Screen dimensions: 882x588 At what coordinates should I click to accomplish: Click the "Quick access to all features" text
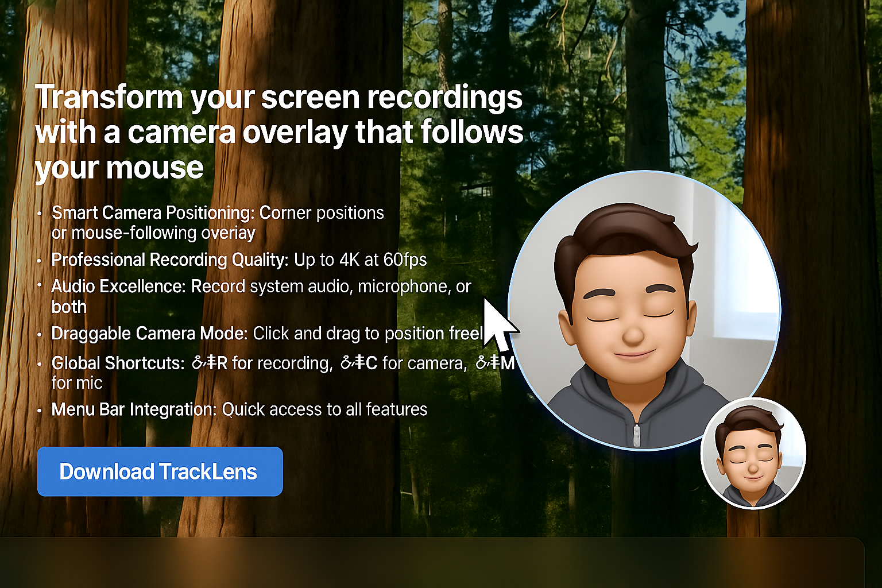point(324,409)
